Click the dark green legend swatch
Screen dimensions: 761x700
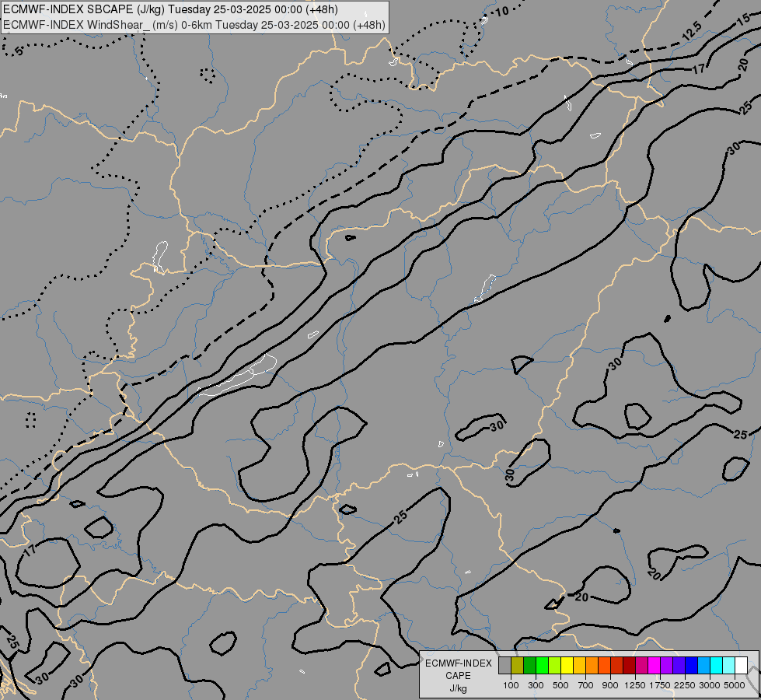click(x=530, y=666)
